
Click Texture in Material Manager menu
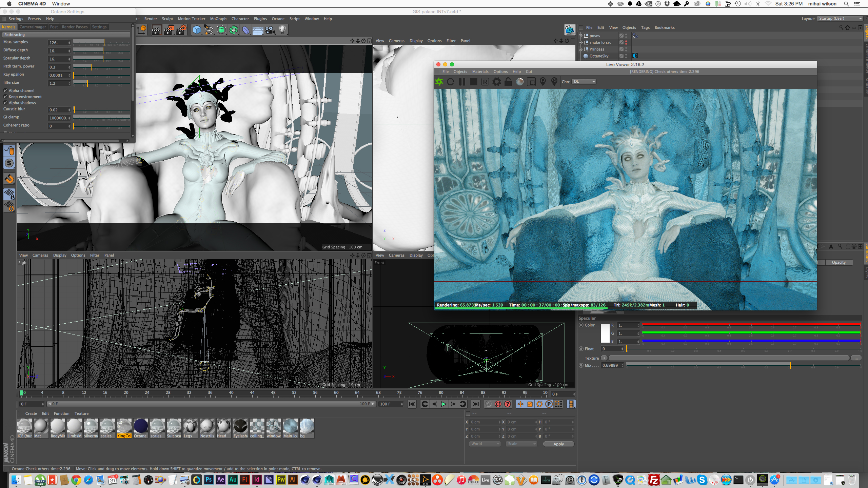[x=81, y=413]
